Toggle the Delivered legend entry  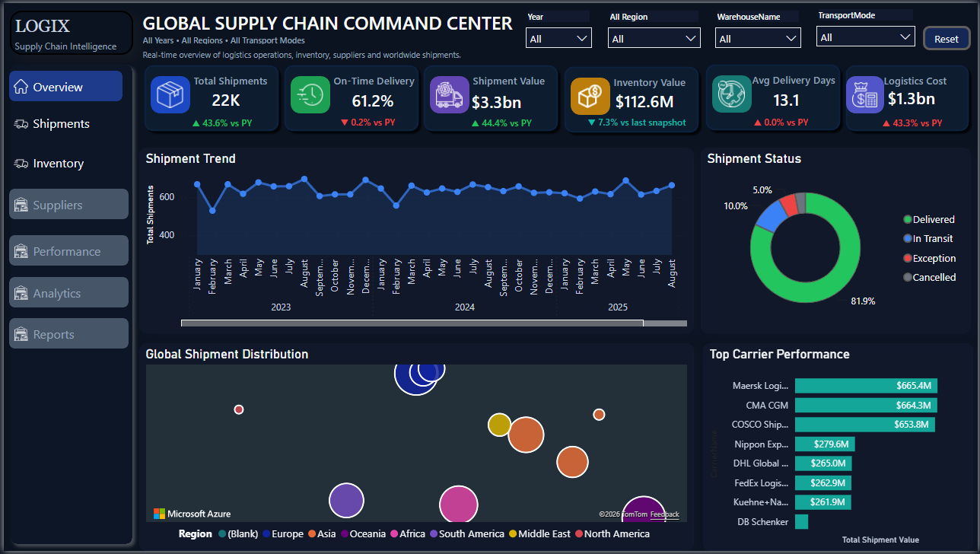pos(929,219)
